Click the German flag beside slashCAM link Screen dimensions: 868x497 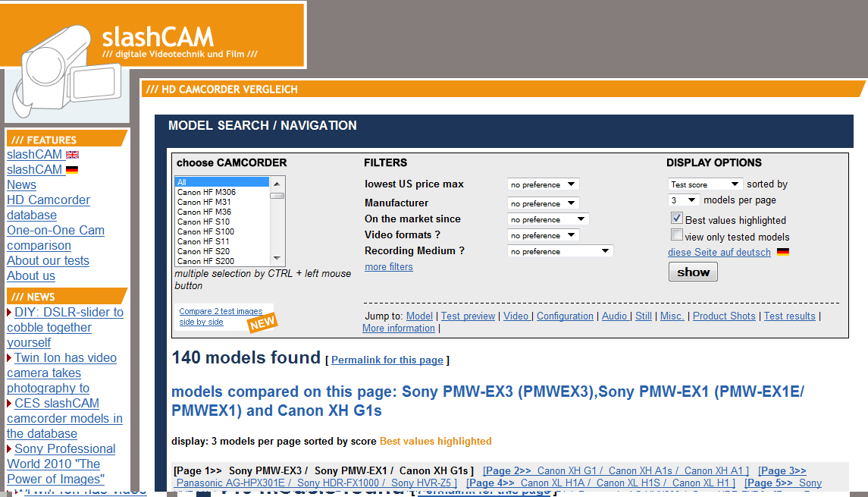click(72, 169)
